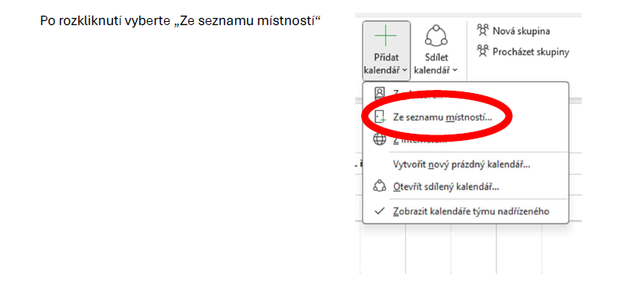The image size is (644, 295).
Task: Click the globe icon for Z internetu
Action: pyautogui.click(x=380, y=139)
